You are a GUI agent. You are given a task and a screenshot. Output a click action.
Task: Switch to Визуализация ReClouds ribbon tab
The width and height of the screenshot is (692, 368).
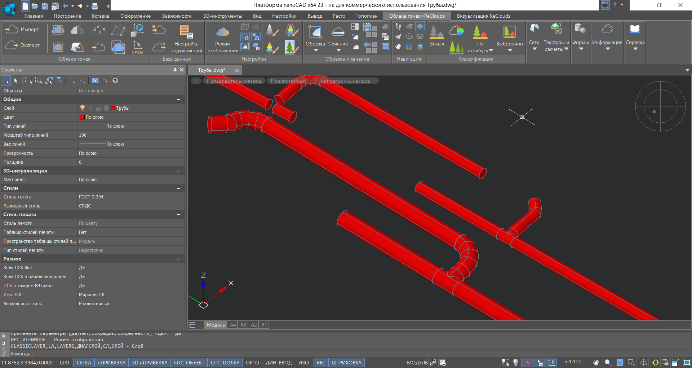(x=483, y=16)
